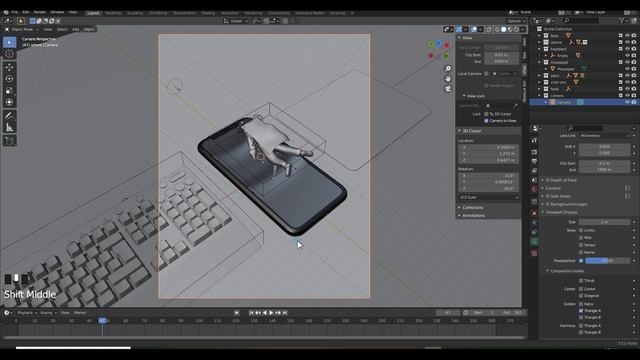Image resolution: width=640 pixels, height=360 pixels.
Task: Open the Lens Unit Millimeters dropdown
Action: [x=605, y=136]
